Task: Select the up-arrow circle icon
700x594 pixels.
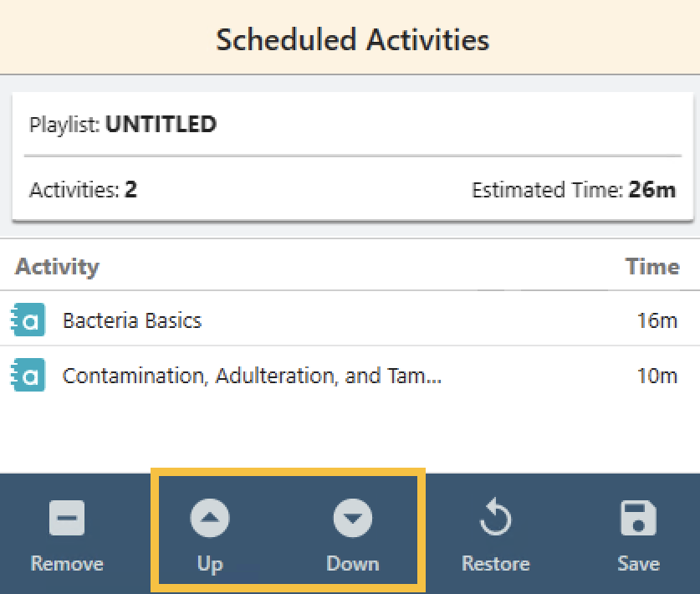Action: [x=209, y=517]
